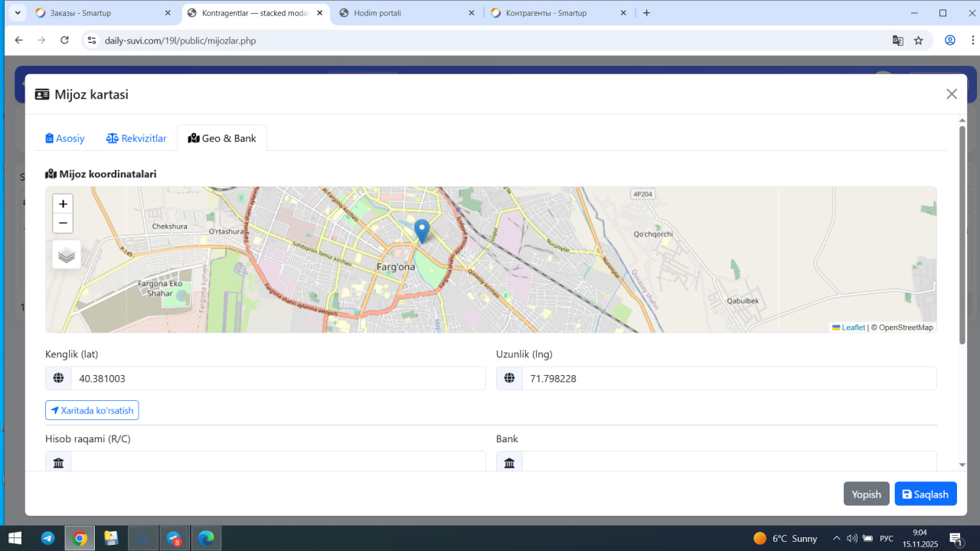980x551 pixels.
Task: Click the Kenglik (lat) input field
Action: point(278,378)
